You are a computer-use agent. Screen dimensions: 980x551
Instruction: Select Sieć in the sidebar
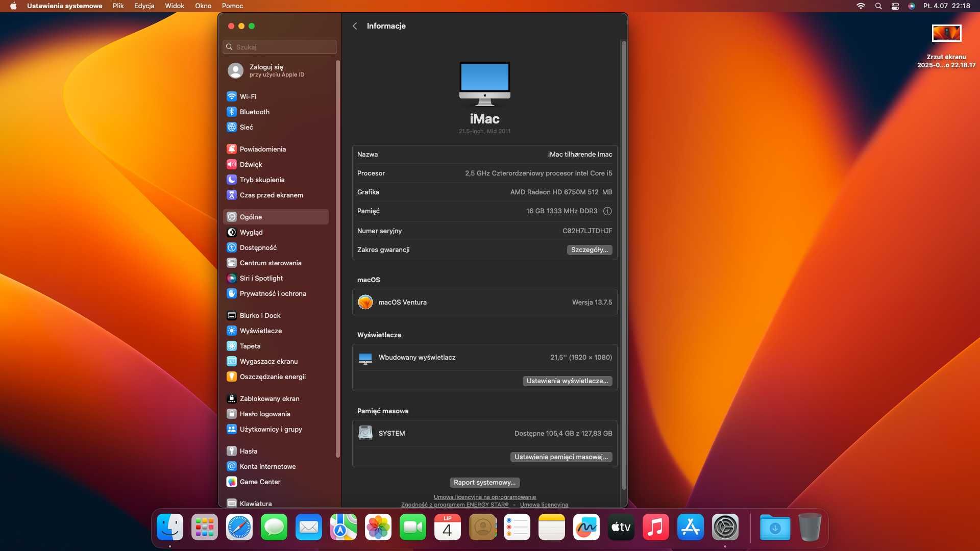coord(276,127)
